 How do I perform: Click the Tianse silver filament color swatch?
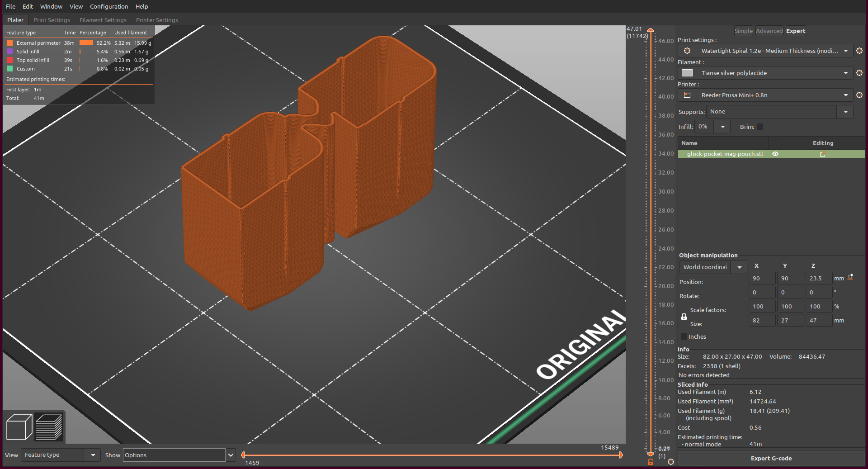point(687,73)
